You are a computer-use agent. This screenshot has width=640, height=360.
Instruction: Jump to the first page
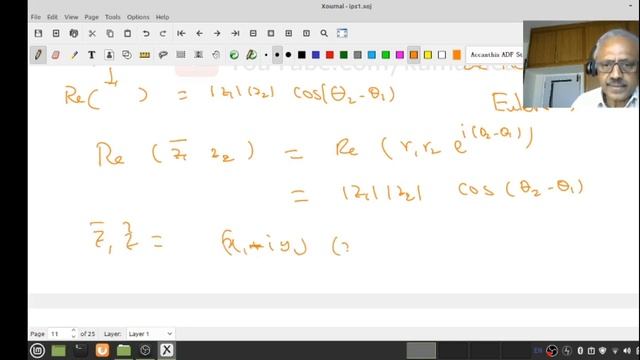coord(181,33)
